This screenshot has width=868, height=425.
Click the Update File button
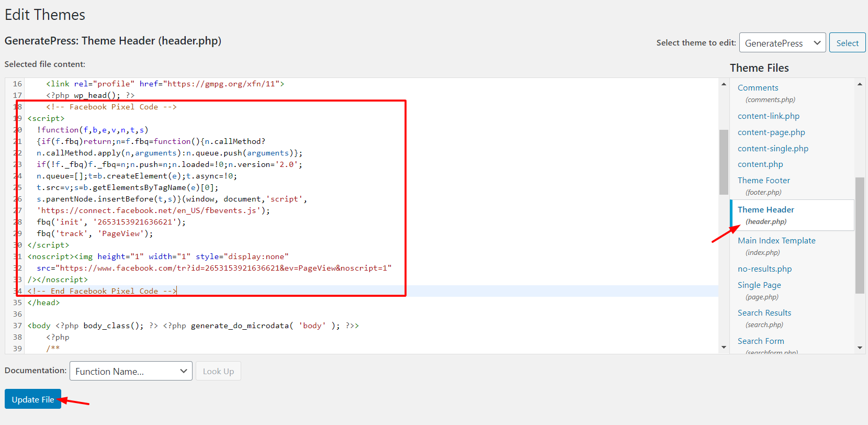[32, 399]
